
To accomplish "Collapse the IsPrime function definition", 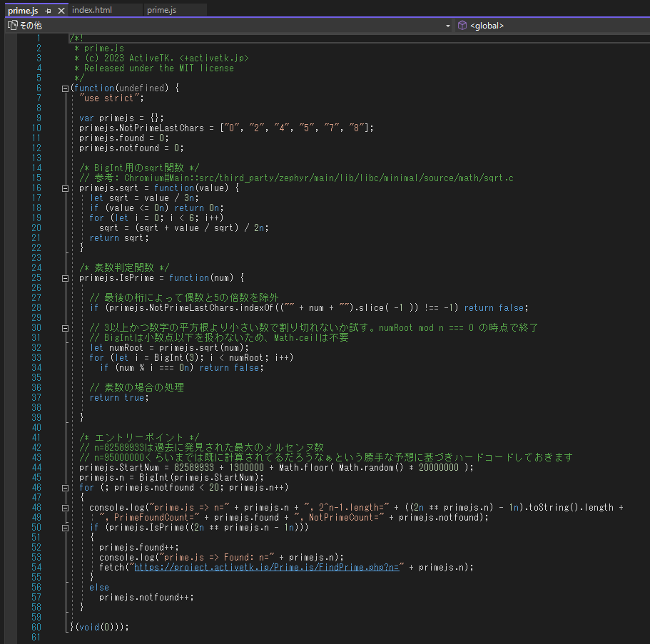I will (x=65, y=277).
